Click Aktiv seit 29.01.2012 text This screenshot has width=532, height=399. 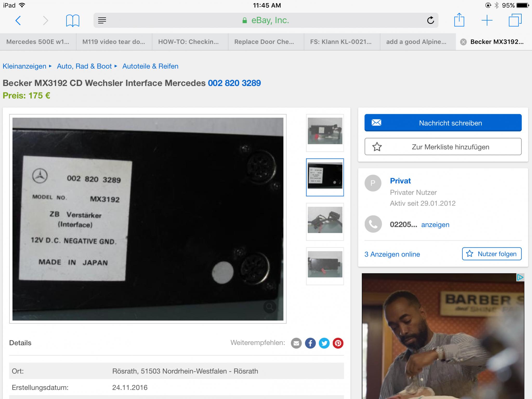[x=423, y=203]
